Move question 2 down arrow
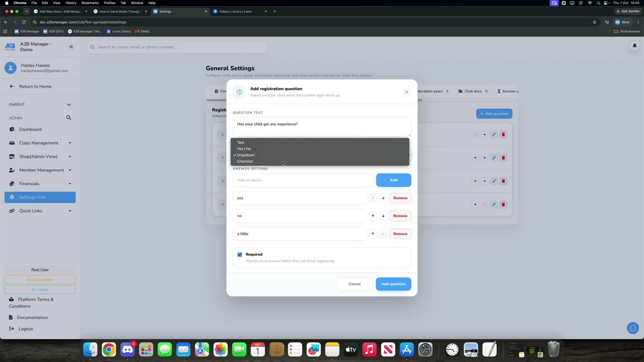The height and width of the screenshot is (362, 644). [x=484, y=158]
